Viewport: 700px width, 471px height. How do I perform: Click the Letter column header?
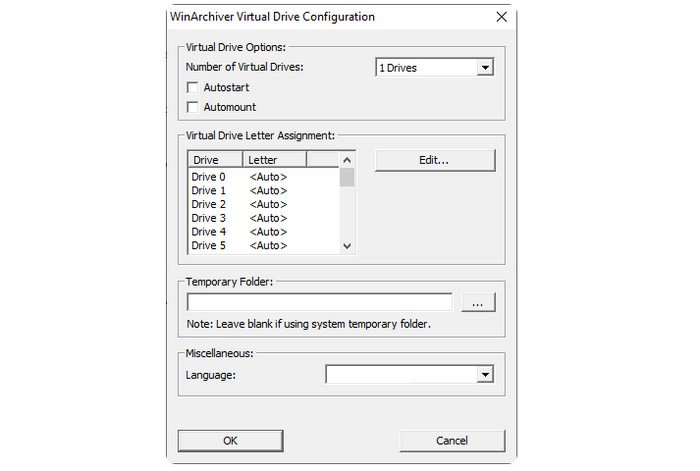274,160
